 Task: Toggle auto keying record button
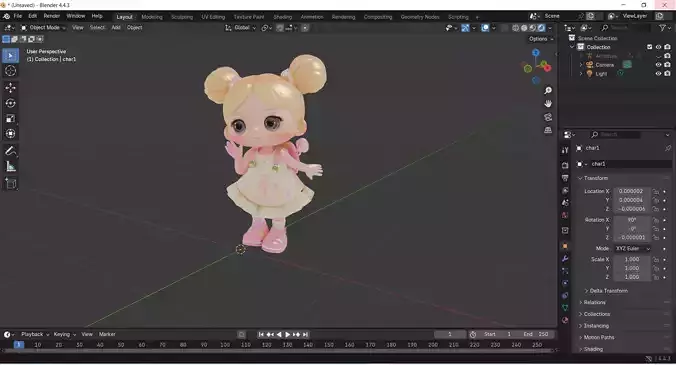pos(242,334)
